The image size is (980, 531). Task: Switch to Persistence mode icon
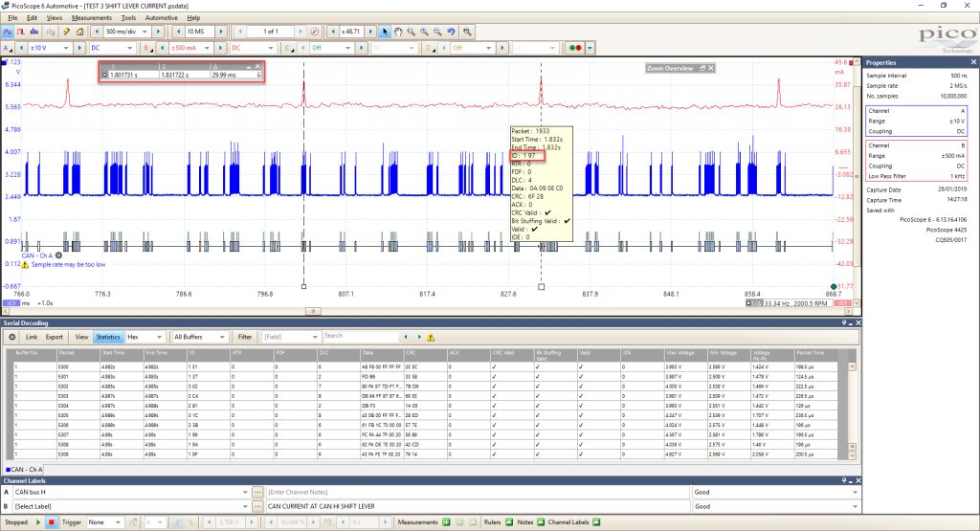click(x=21, y=32)
